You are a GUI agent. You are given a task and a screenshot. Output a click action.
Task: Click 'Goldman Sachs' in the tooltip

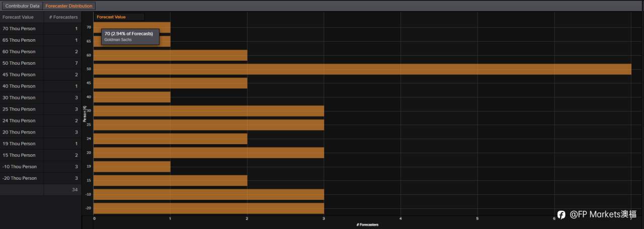pos(118,40)
